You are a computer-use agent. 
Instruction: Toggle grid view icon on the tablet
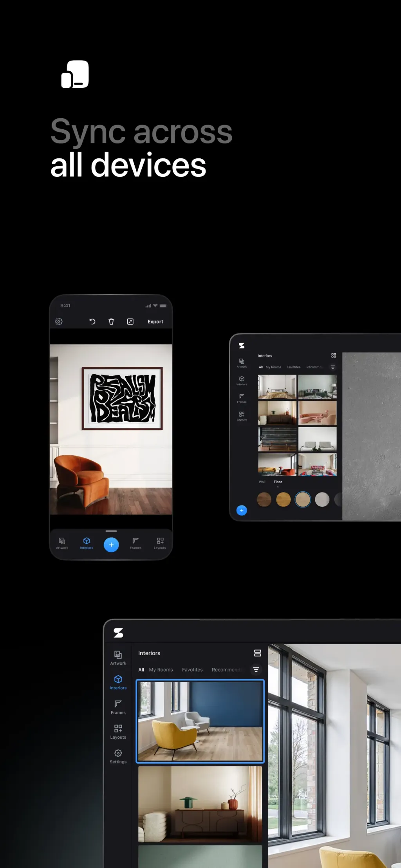coord(334,355)
